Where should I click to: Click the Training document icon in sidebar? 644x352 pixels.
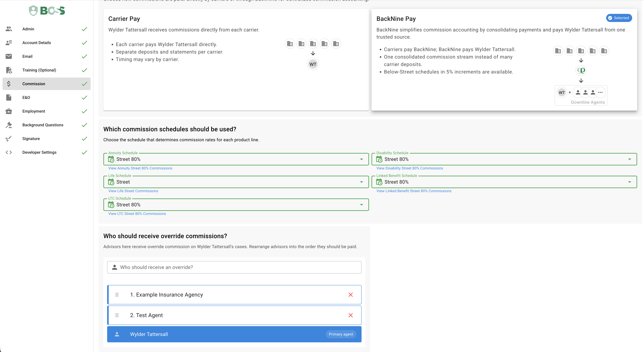coord(9,70)
